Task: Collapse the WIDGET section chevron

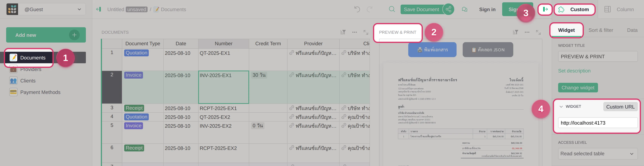Action: point(561,107)
